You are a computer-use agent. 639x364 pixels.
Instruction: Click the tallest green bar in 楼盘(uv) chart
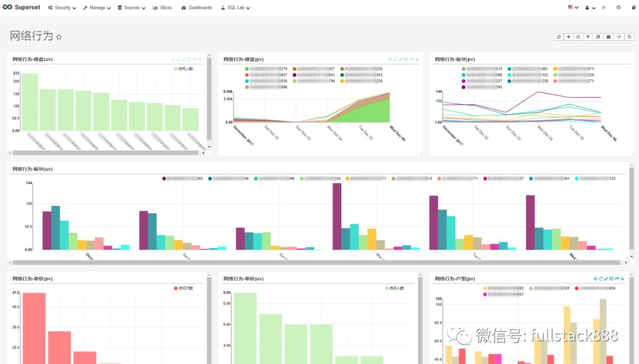tap(30, 102)
